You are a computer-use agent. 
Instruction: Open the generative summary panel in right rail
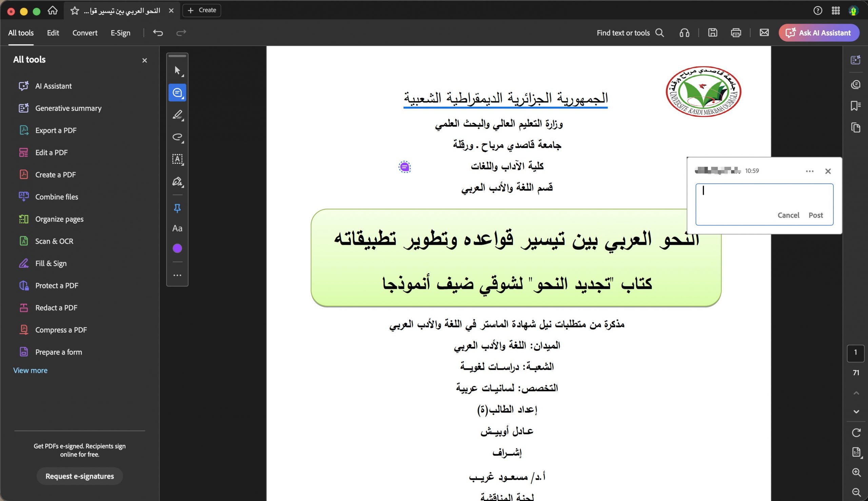click(x=855, y=60)
